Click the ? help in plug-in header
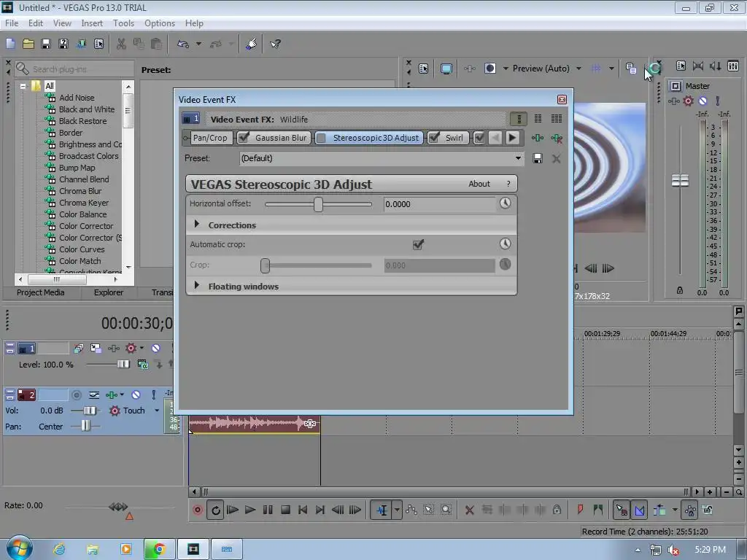Viewport: 747px width, 560px height. [x=508, y=184]
